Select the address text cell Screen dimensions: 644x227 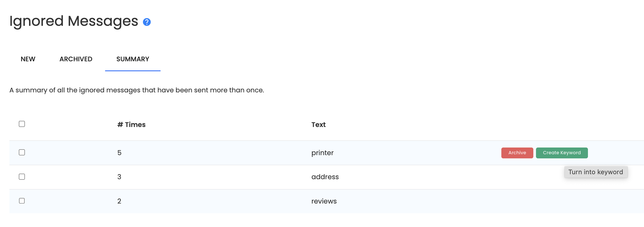[325, 177]
